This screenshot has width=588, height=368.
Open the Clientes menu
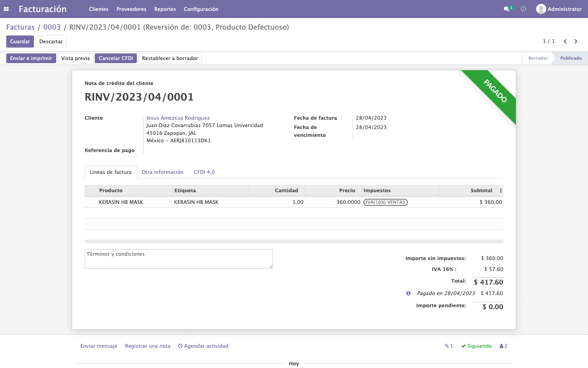pyautogui.click(x=99, y=9)
